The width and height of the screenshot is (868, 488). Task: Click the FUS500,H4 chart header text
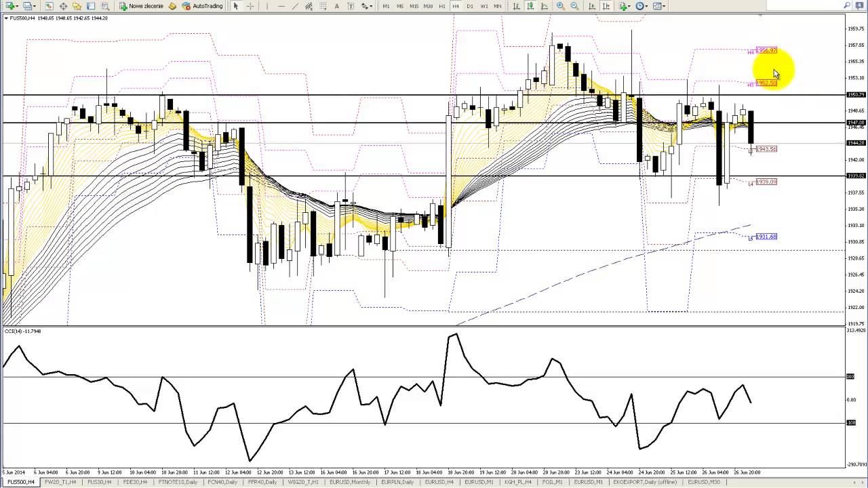click(58, 18)
